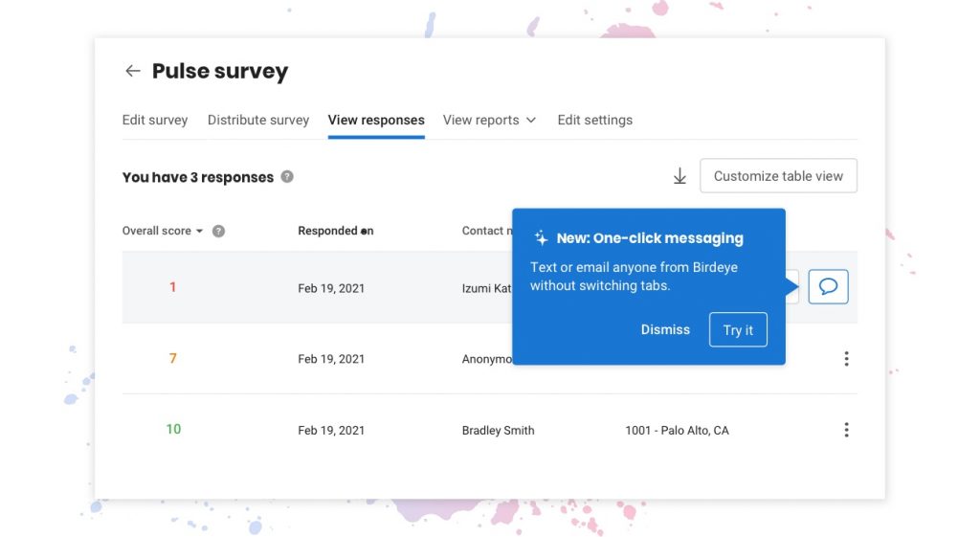Go back using the arrow beside Pulse survey
The image size is (980, 537).
(132, 71)
